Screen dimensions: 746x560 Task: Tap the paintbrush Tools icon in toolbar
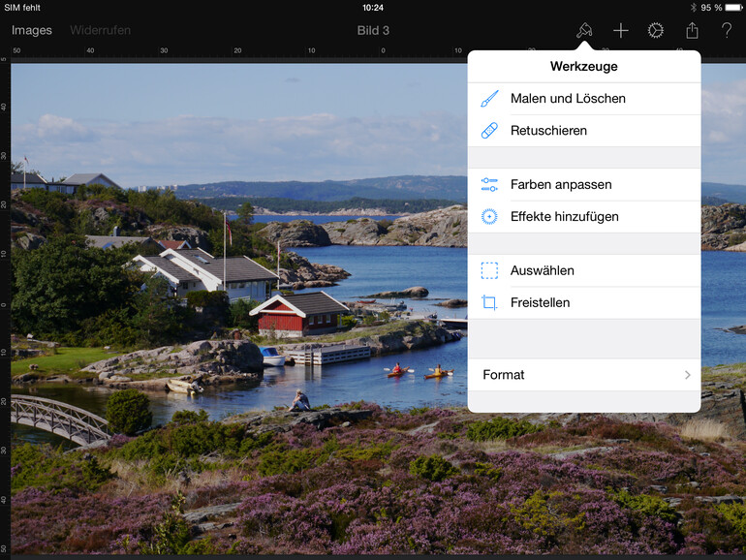pos(584,30)
